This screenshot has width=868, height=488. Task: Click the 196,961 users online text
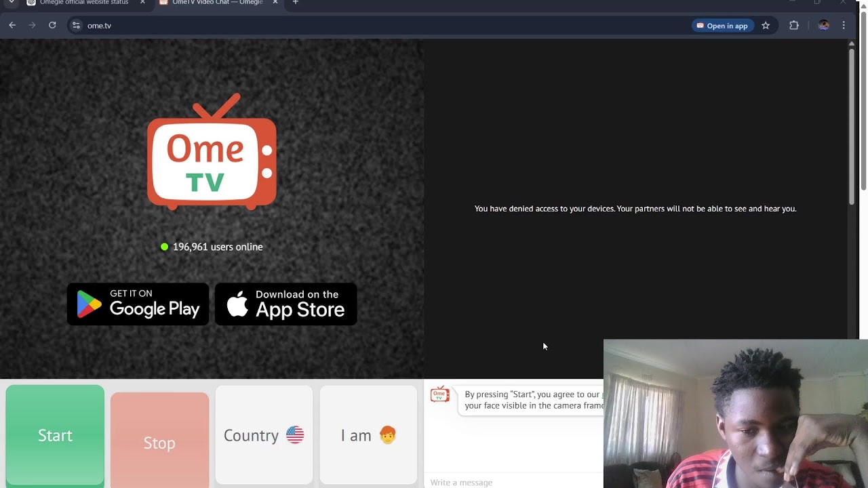[x=217, y=247]
